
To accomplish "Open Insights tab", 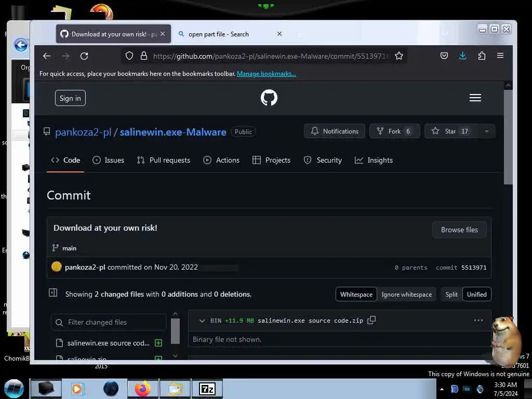I will pyautogui.click(x=374, y=160).
